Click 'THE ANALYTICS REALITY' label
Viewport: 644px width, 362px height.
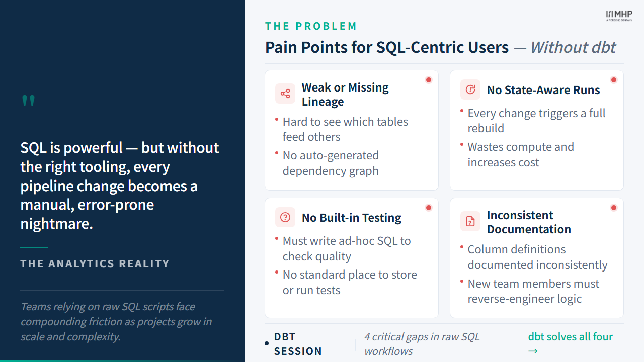(x=95, y=264)
